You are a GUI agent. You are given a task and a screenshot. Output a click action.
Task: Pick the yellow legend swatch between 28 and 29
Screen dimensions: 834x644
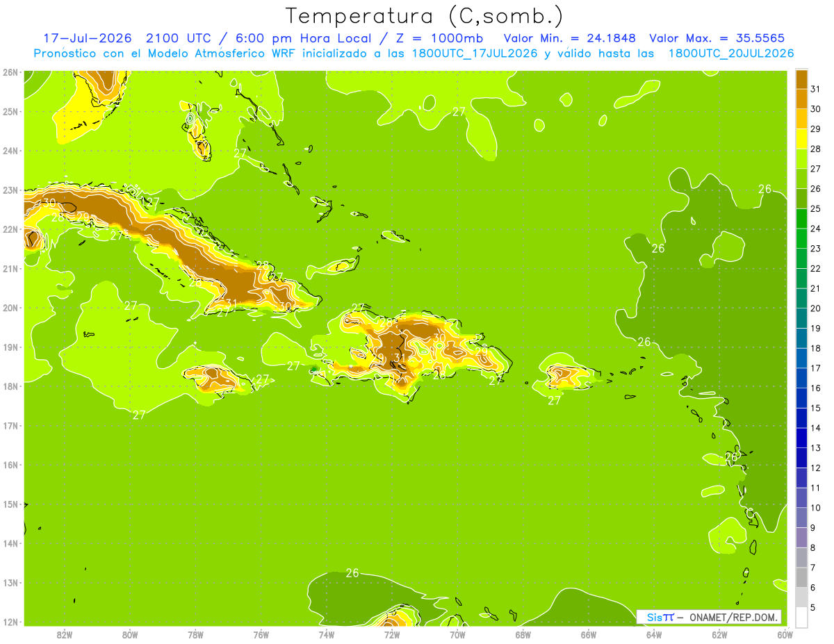801,139
